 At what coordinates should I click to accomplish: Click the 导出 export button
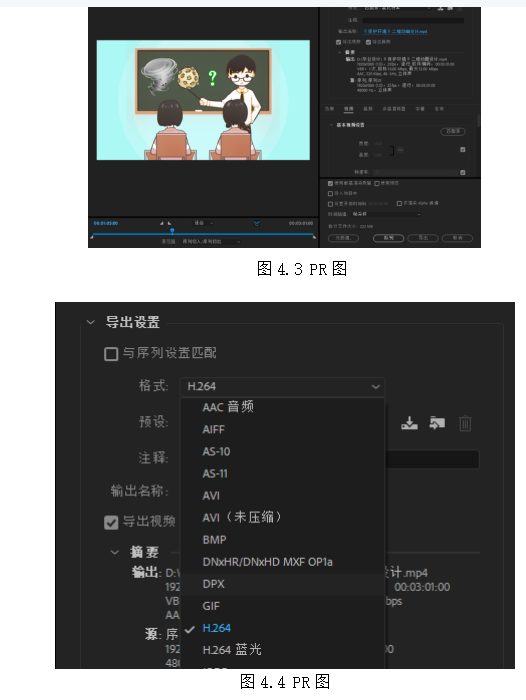[x=423, y=238]
